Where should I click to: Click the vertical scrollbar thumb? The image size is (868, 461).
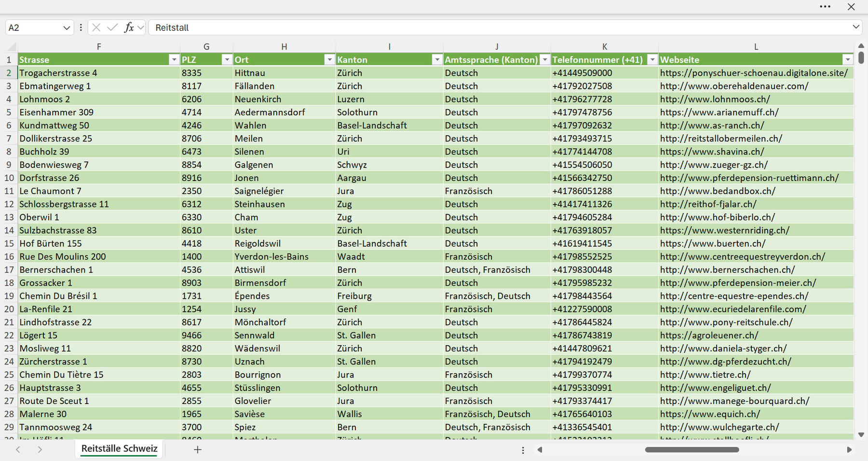861,57
